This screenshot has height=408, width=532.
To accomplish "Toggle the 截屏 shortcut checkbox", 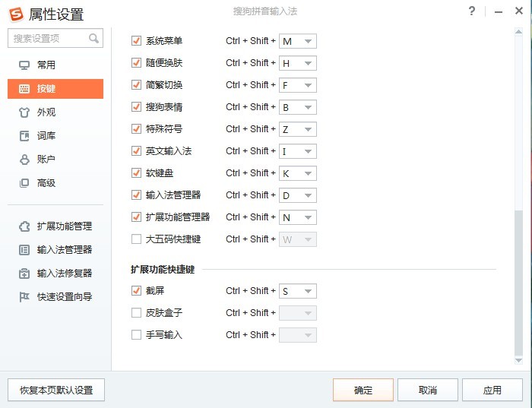I will click(x=136, y=291).
